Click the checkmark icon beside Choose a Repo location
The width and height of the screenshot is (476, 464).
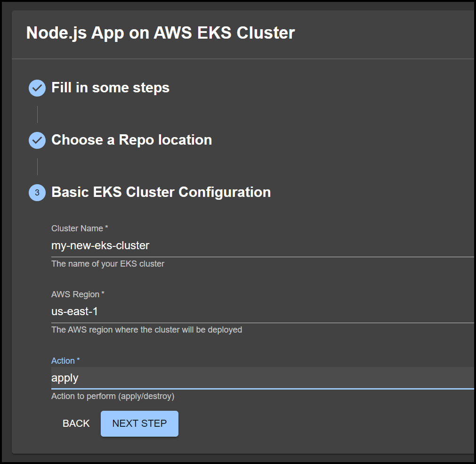pyautogui.click(x=37, y=140)
